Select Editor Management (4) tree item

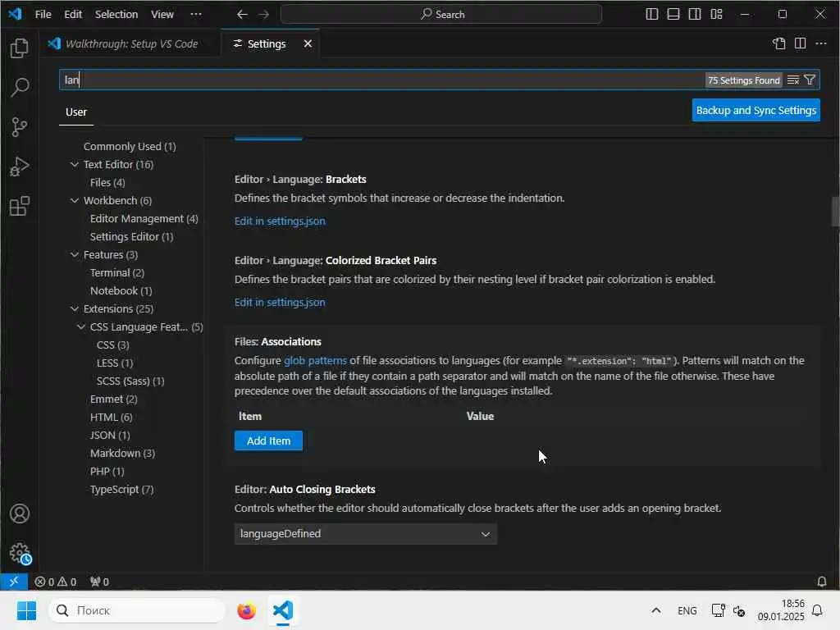click(144, 218)
